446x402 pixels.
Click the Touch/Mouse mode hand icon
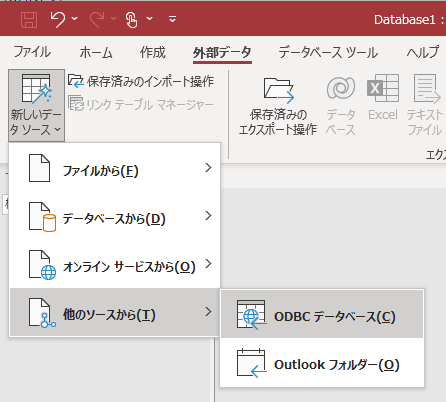(132, 19)
